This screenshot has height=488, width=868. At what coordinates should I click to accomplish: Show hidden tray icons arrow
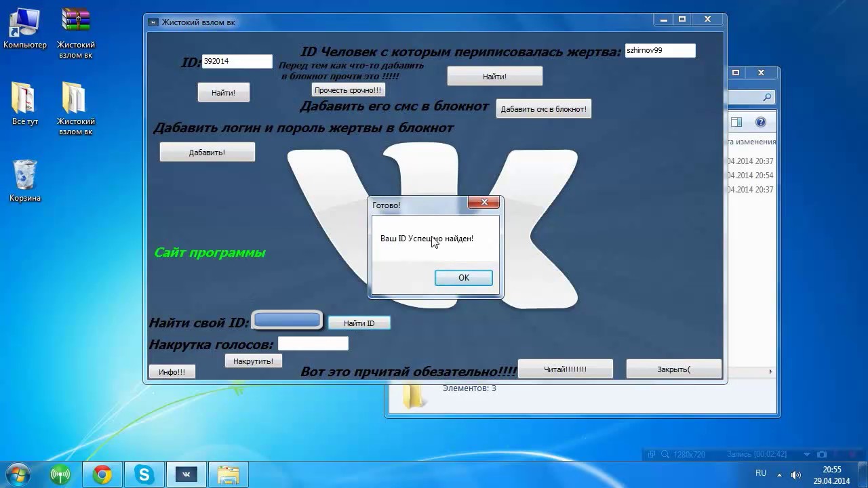780,474
